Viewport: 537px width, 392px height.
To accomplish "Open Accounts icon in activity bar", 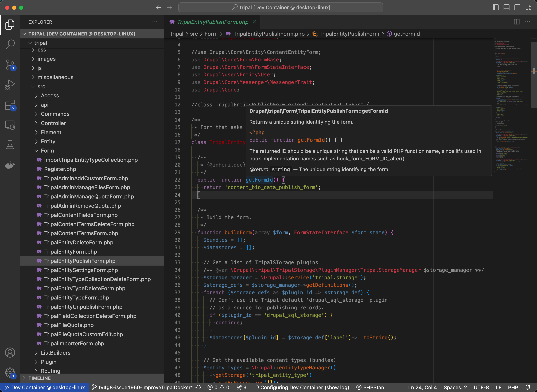I will (x=10, y=353).
